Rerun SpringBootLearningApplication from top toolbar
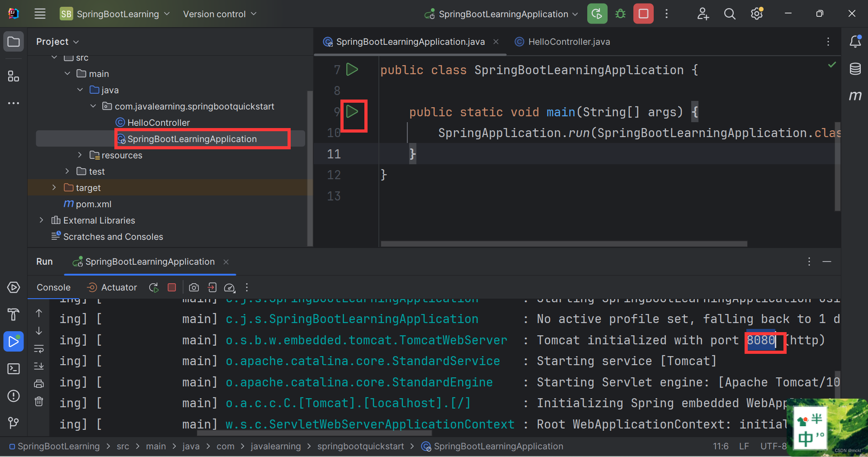 (x=597, y=14)
